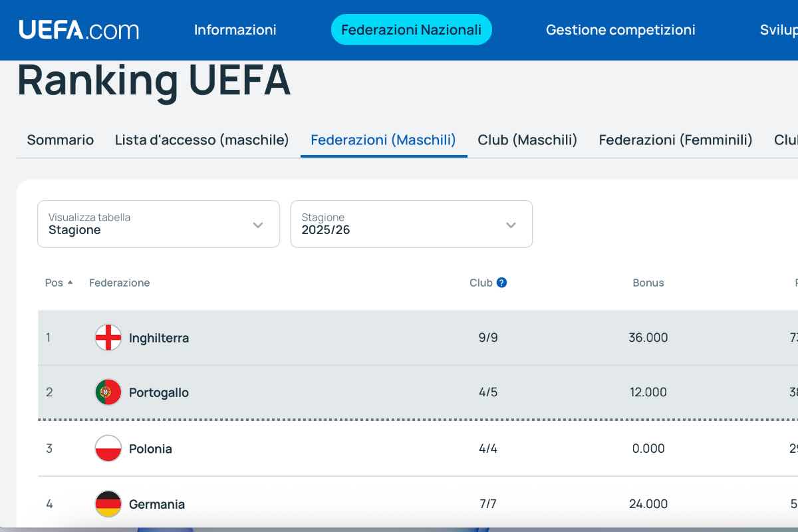Toggle the Pos column sort arrow

pos(68,282)
